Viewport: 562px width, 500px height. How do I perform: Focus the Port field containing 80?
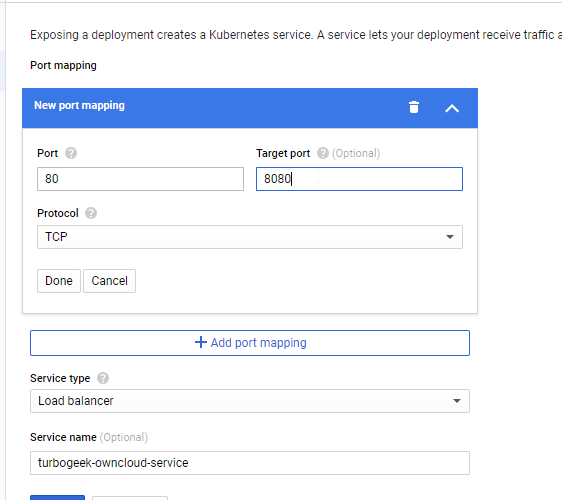click(x=140, y=179)
